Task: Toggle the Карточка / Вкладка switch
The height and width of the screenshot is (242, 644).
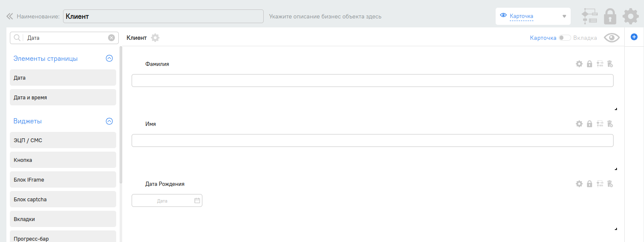Action: (565, 38)
